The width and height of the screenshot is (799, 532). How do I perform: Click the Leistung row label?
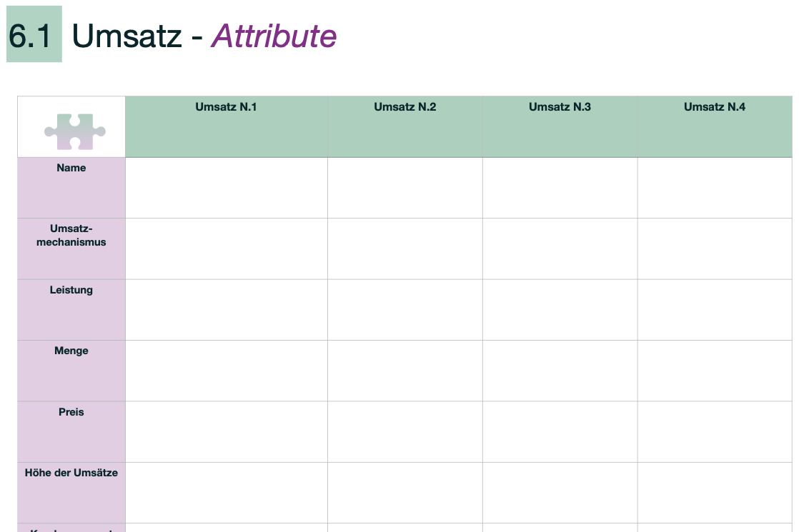coord(71,290)
